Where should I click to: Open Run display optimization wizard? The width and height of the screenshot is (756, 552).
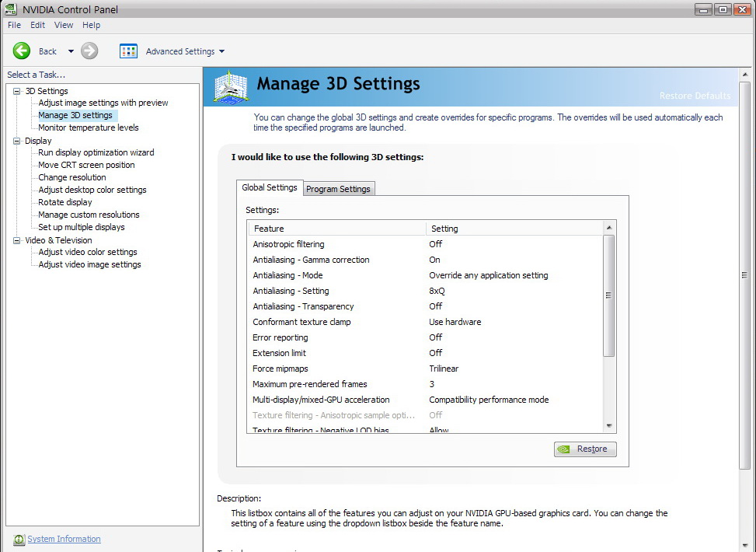tap(96, 152)
